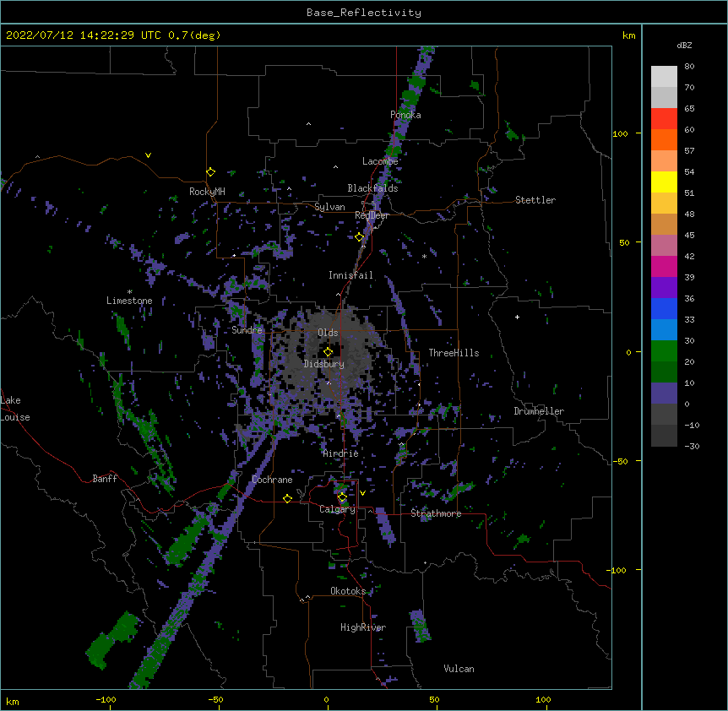This screenshot has height=711, width=728.
Task: Click the Sylvan map label
Action: (x=329, y=207)
